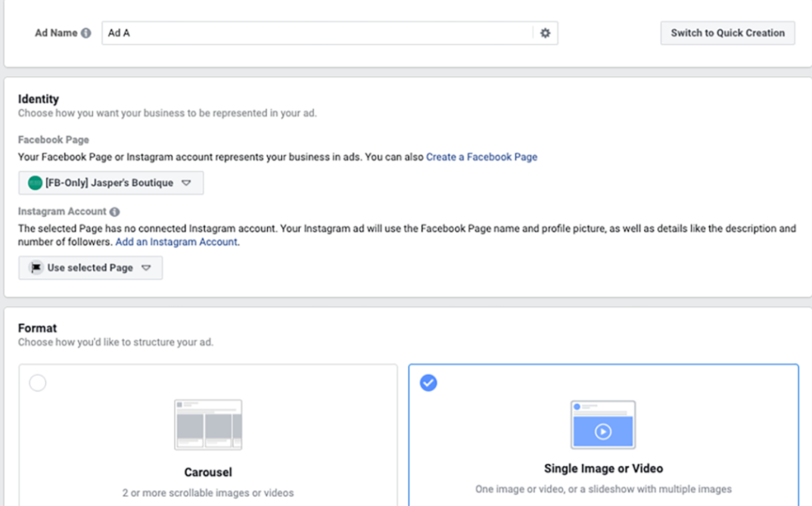Click the info icon beside Ad Name
Screen dimensions: 812x506
[86, 33]
